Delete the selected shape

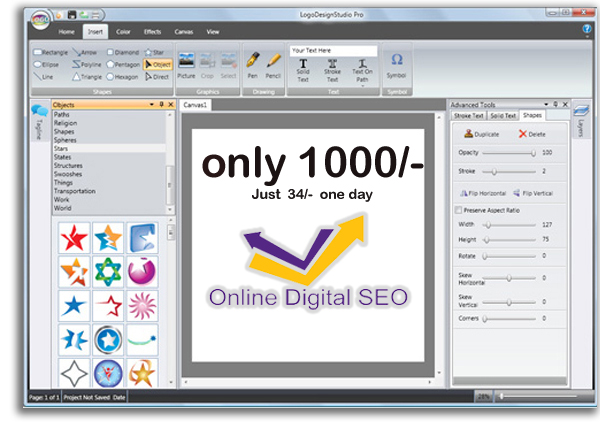[532, 134]
